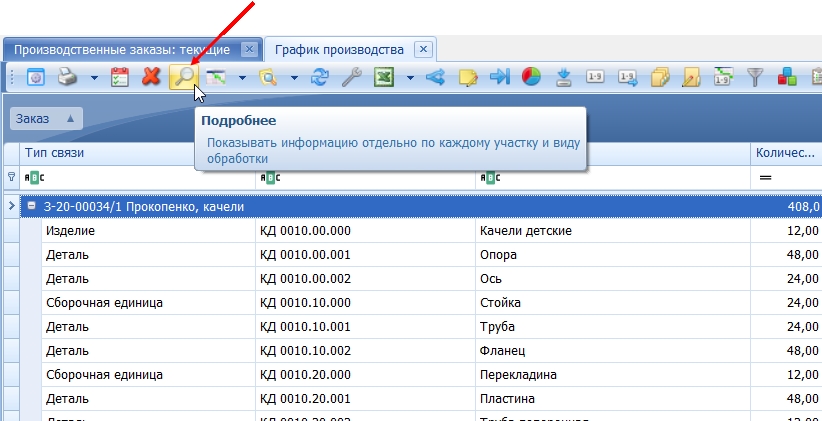This screenshot has height=421, width=822.
Task: Click the Заказ grouping button
Action: pos(46,119)
